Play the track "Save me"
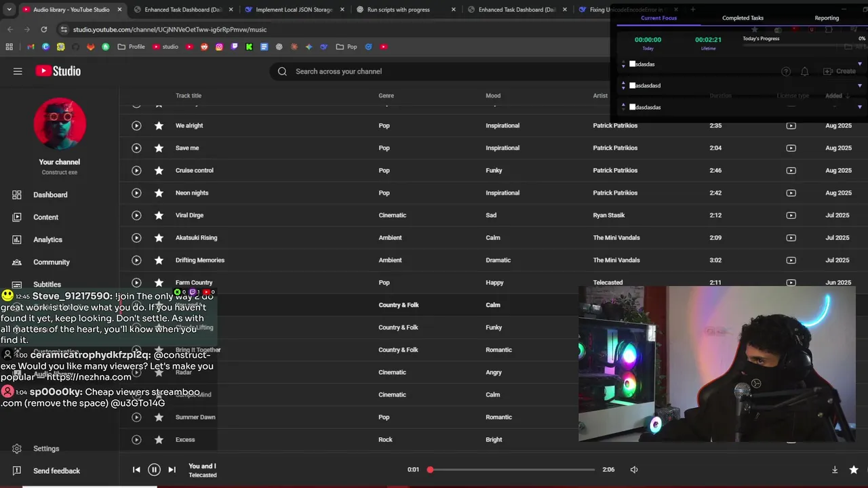Screen dimensions: 868x488 [136, 148]
